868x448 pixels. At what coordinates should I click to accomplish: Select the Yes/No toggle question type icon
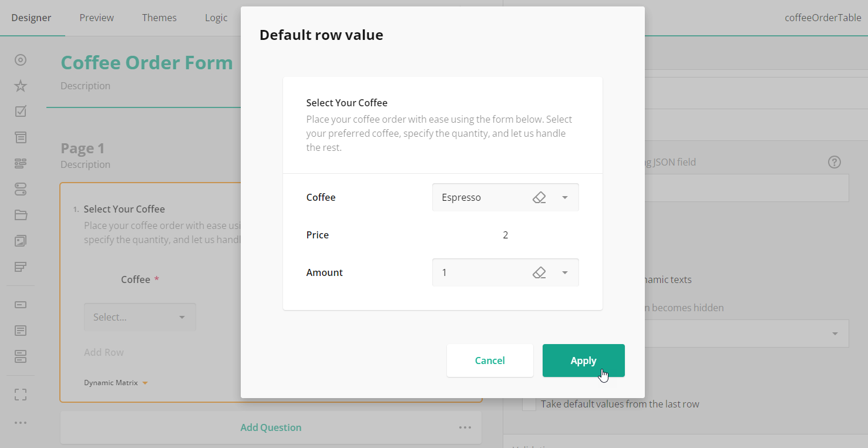tap(21, 189)
